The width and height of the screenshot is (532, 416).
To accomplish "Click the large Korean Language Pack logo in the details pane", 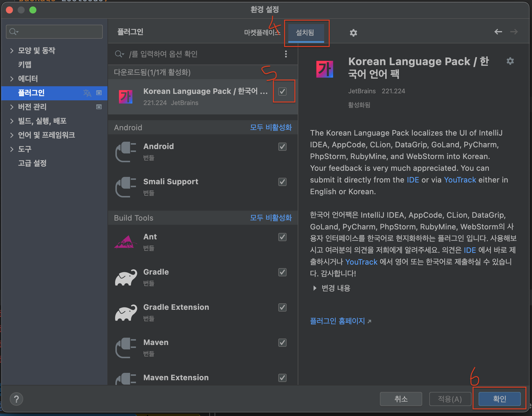I will tap(324, 69).
